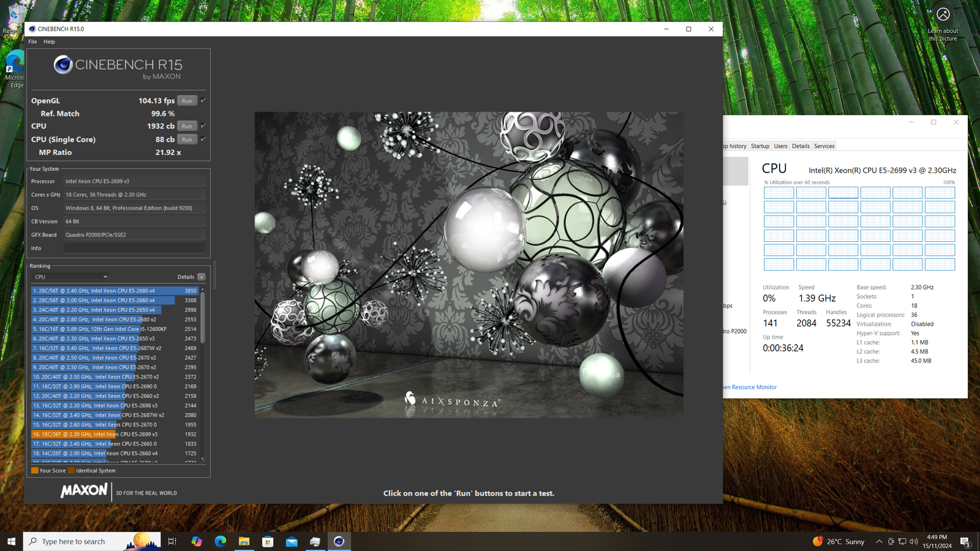
Task: Run the CPU benchmark
Action: tap(187, 126)
